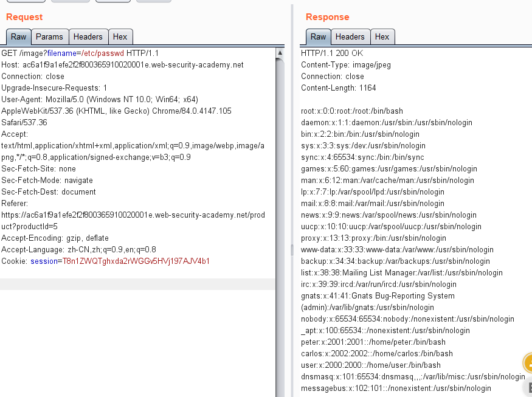This screenshot has height=397, width=532.
Task: Click the www-data passwd entry
Action: point(397,249)
